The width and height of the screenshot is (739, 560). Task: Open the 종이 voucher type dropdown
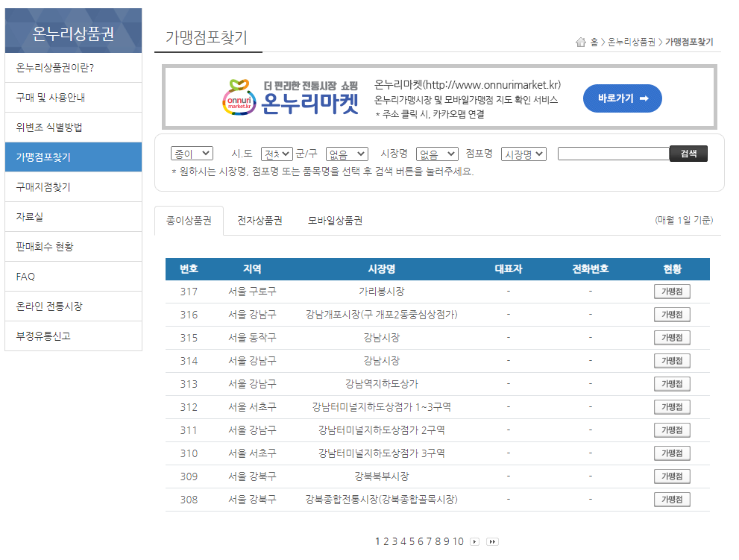click(x=192, y=154)
